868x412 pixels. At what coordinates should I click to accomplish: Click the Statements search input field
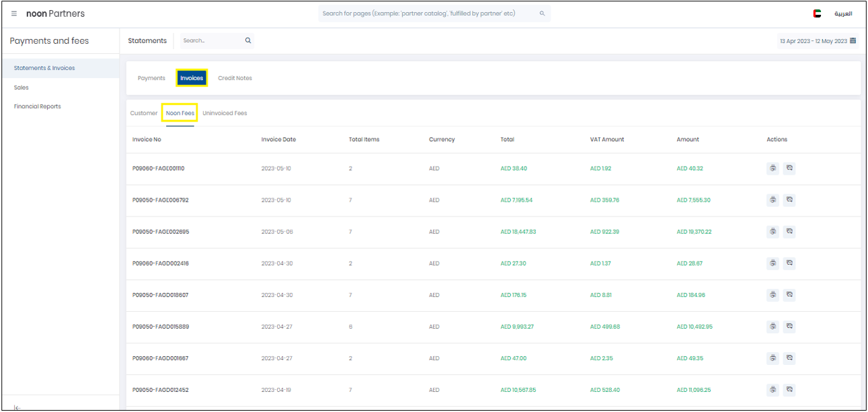tap(210, 41)
